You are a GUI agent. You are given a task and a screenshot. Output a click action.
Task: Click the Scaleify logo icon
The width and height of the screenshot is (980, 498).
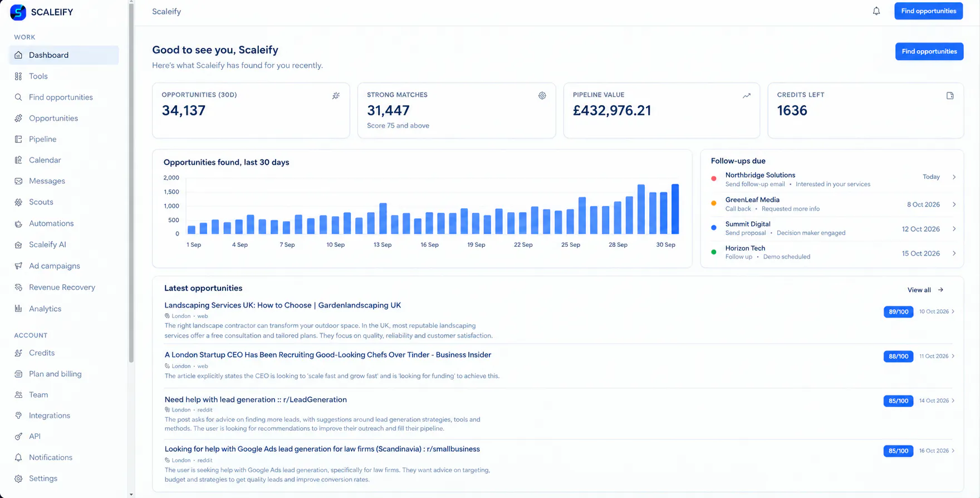(x=18, y=12)
